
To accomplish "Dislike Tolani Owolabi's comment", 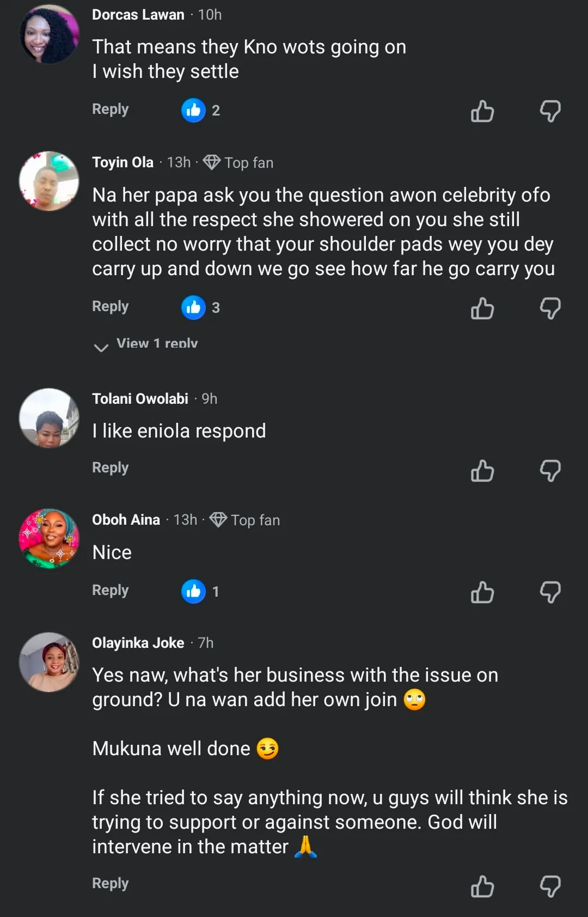I will pos(550,471).
